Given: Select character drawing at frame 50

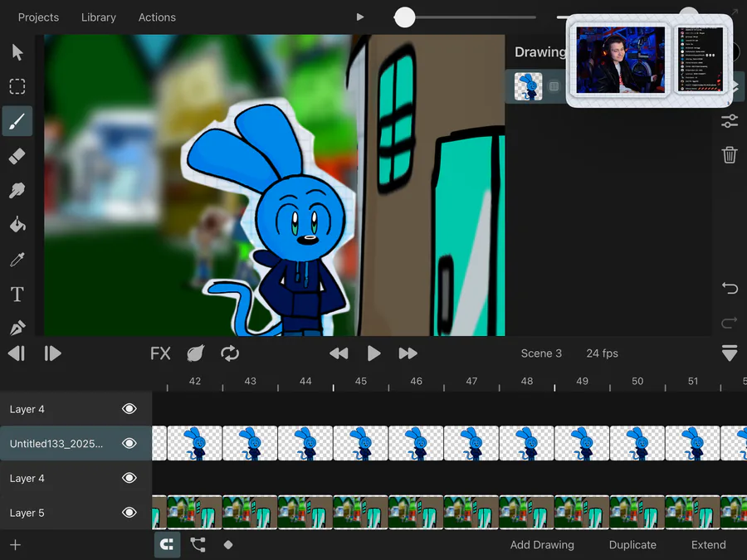Looking at the screenshot, I should click(x=637, y=443).
